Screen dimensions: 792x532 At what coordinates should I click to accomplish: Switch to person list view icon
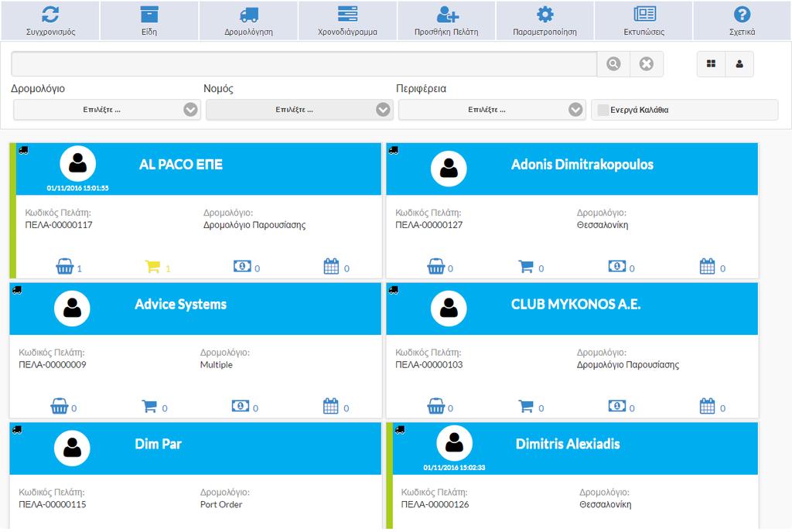[739, 63]
